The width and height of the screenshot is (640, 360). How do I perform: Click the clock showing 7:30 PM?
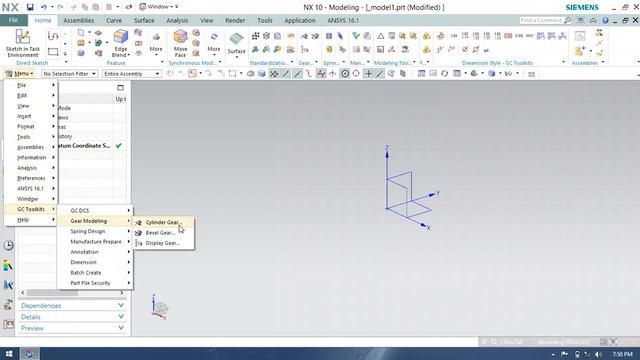point(622,354)
